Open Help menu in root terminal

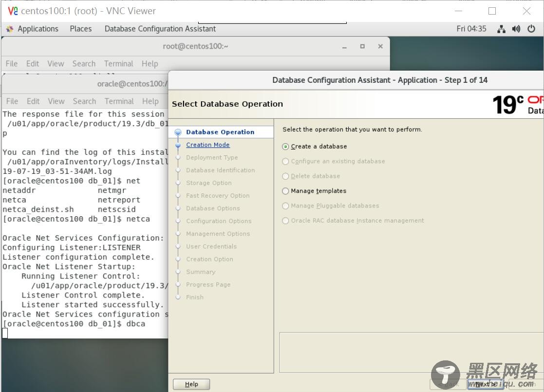coord(150,64)
